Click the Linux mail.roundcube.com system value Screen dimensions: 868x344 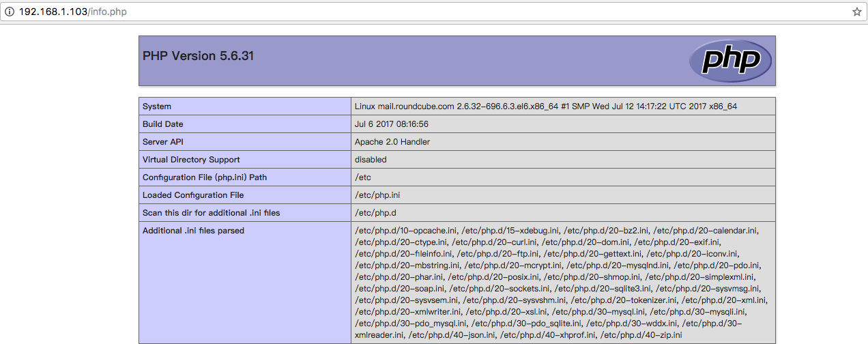click(546, 106)
